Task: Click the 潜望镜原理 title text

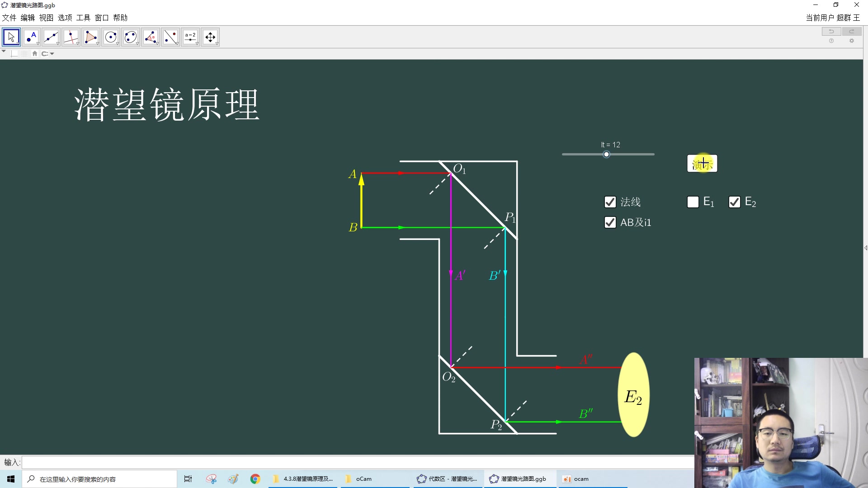Action: [x=167, y=104]
